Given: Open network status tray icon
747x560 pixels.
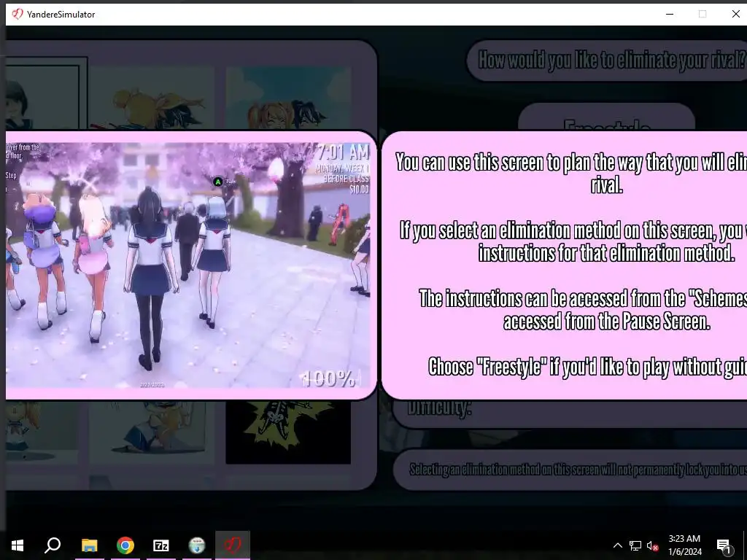Looking at the screenshot, I should click(x=635, y=545).
